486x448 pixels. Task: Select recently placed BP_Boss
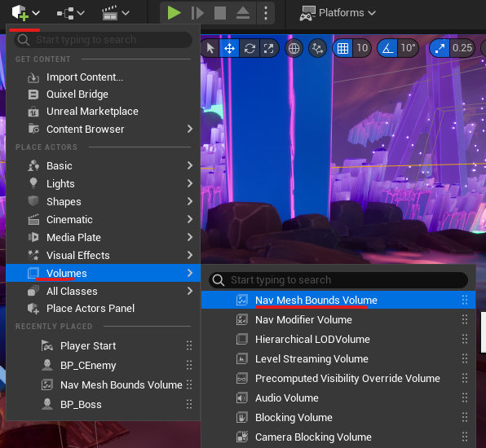click(104, 404)
